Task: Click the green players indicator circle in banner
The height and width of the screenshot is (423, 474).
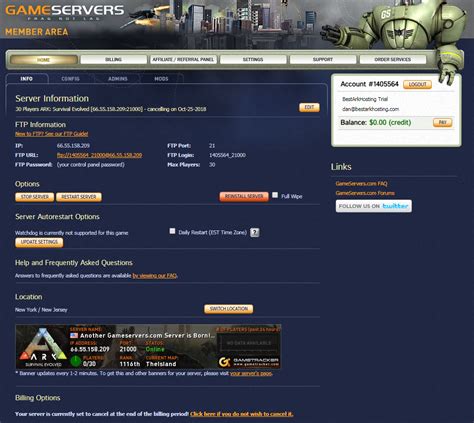Action: [76, 361]
